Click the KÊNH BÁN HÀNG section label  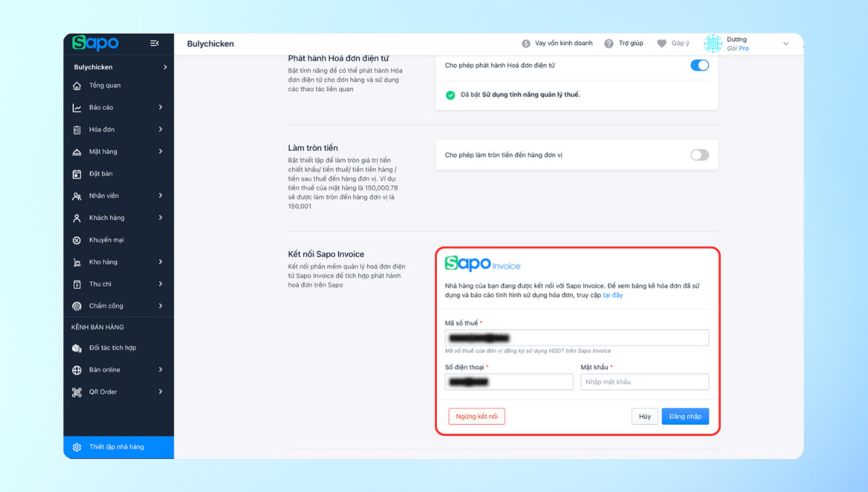97,327
